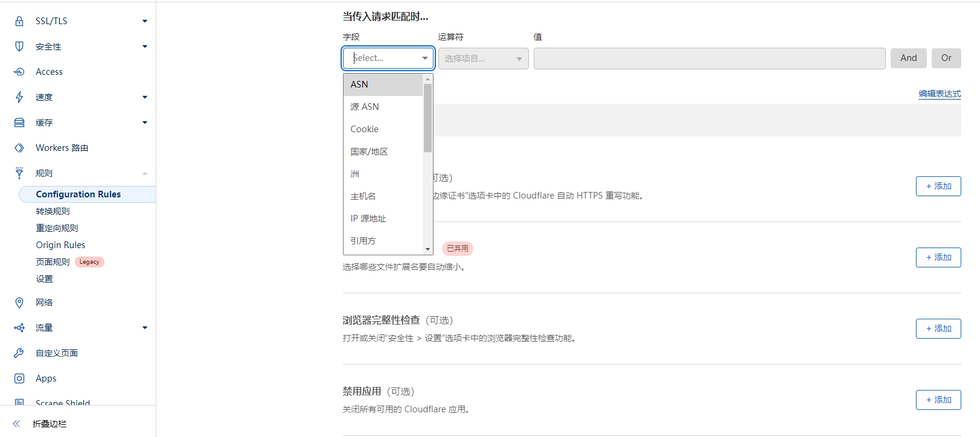Expand the SSL/TLS menu arrow
The width and height of the screenshot is (980, 437).
pyautogui.click(x=145, y=21)
